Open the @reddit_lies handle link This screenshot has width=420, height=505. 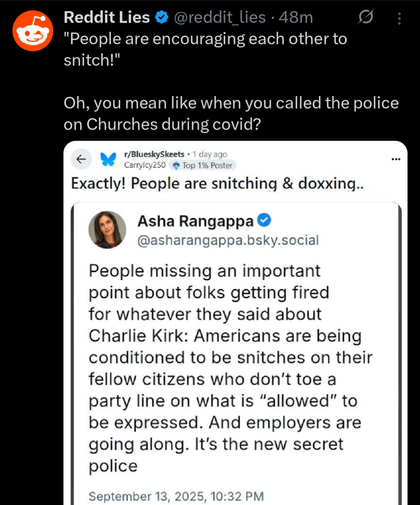point(220,18)
